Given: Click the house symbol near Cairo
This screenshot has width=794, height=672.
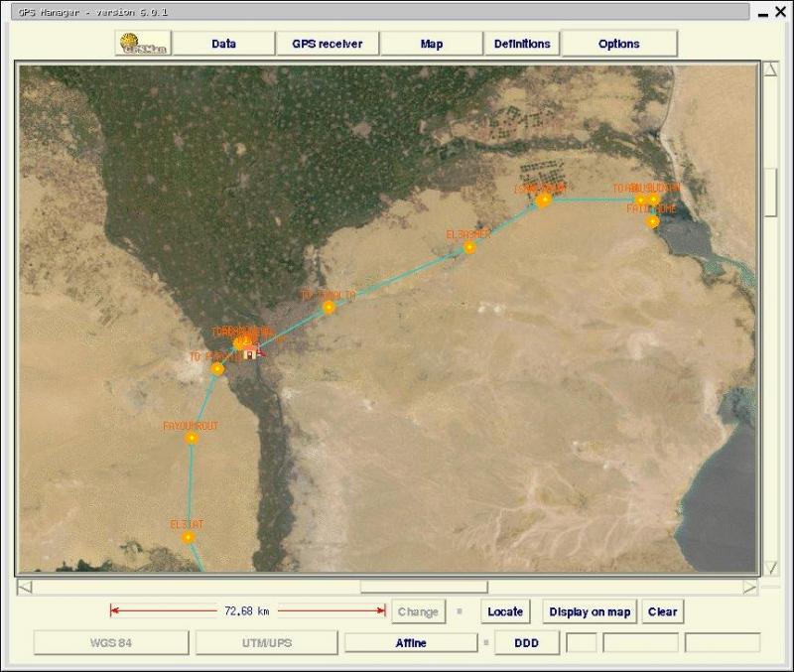Looking at the screenshot, I should tap(249, 352).
